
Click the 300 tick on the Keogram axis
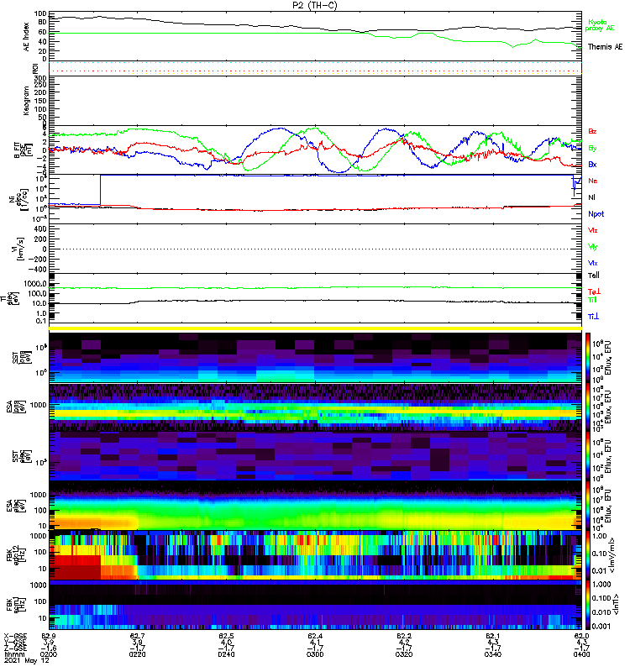click(x=40, y=78)
